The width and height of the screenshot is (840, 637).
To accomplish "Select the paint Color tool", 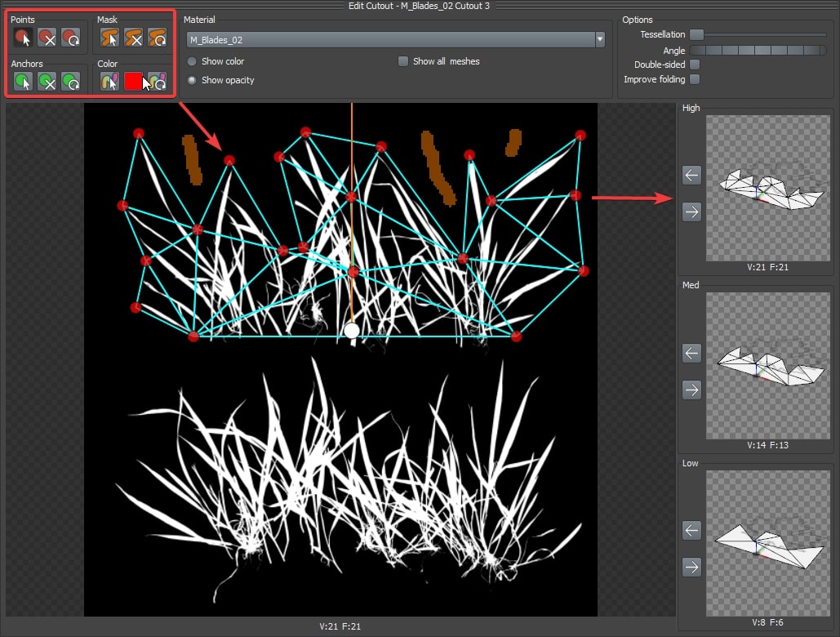I will coord(110,82).
